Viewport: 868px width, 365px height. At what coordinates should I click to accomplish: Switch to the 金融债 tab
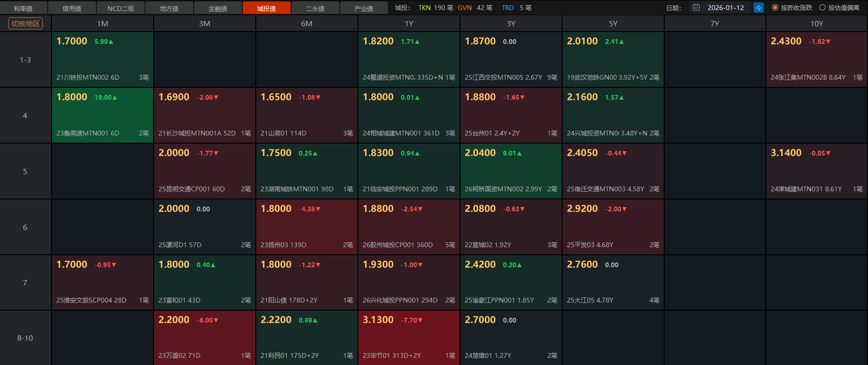(x=218, y=8)
